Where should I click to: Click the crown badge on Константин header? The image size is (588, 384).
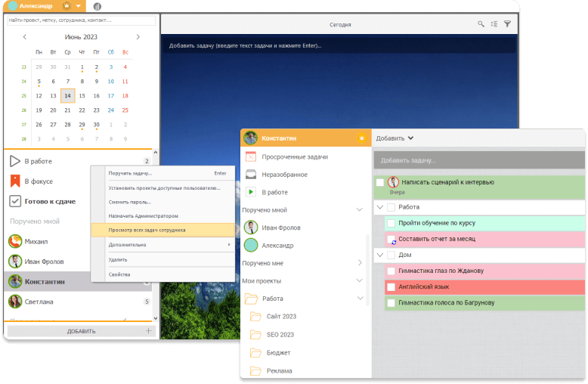(x=361, y=138)
